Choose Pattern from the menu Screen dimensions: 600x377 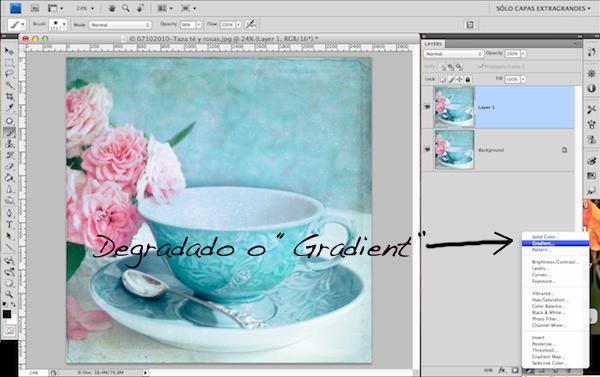pos(541,250)
